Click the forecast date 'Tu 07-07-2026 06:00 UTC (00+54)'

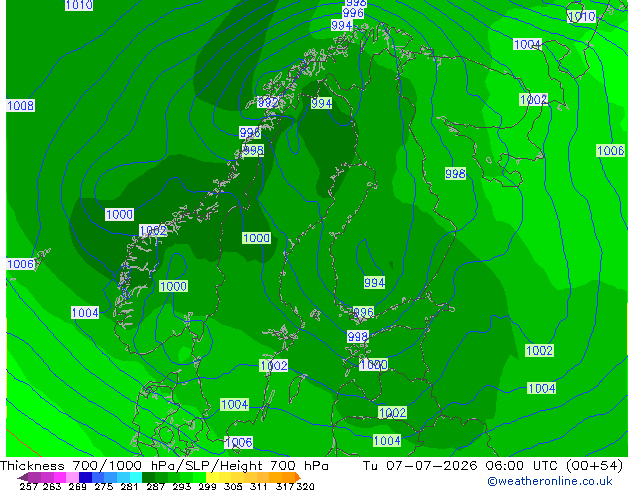493,466
